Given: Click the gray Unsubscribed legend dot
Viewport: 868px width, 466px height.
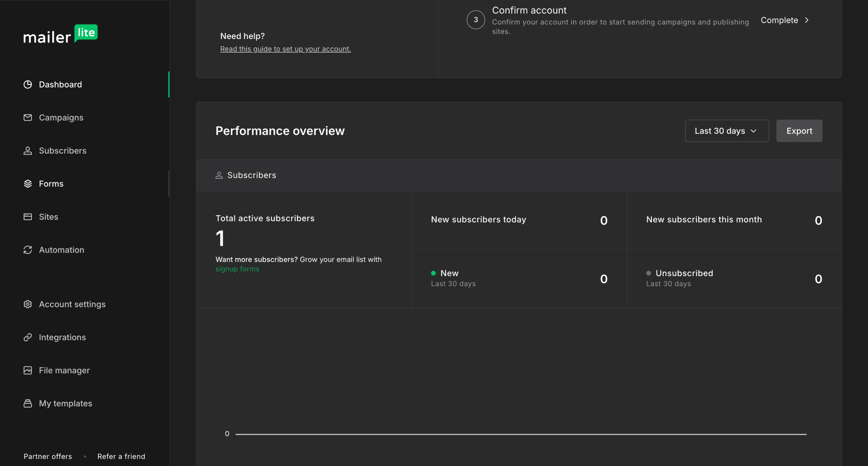Looking at the screenshot, I should click(x=649, y=273).
